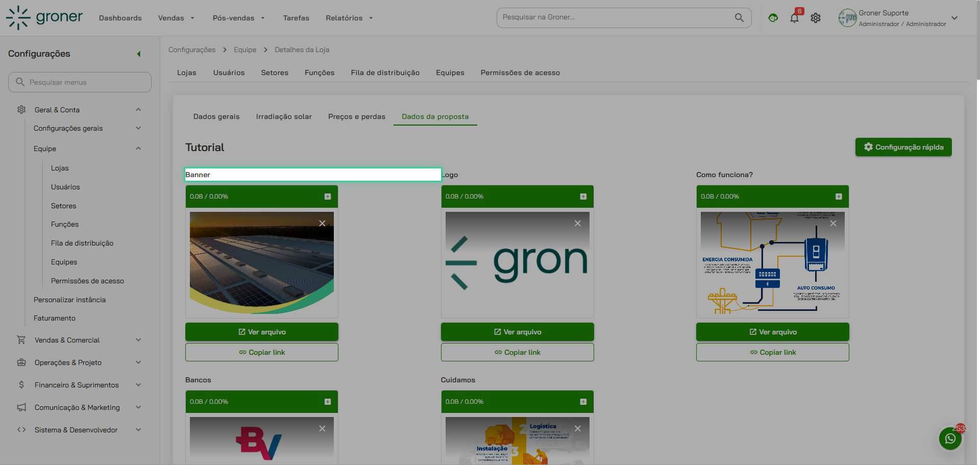Focus the Pesquisar menus sidebar field

coord(80,82)
